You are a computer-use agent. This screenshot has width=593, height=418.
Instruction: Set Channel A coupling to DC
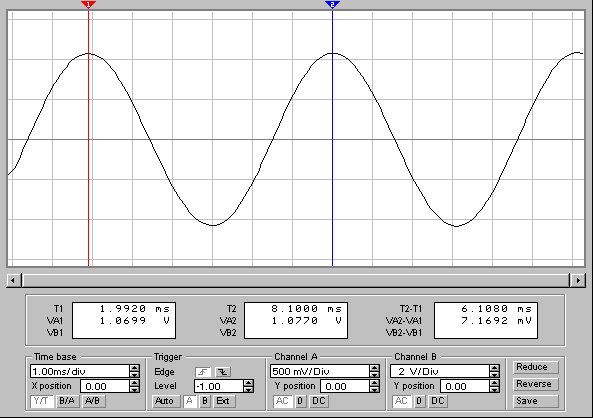point(318,401)
